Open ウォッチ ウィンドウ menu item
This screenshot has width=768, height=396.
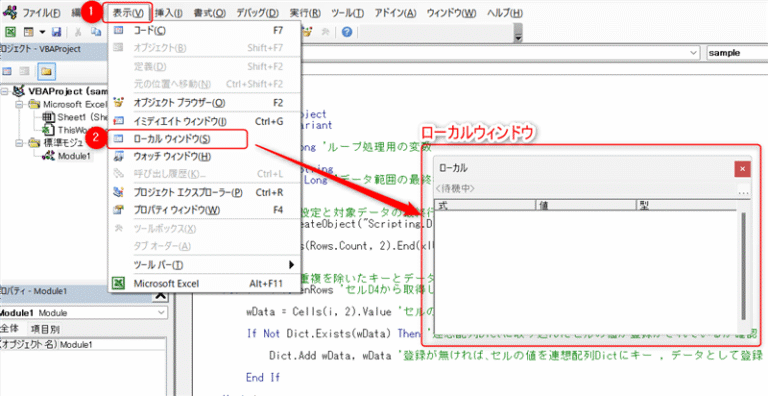[x=179, y=156]
